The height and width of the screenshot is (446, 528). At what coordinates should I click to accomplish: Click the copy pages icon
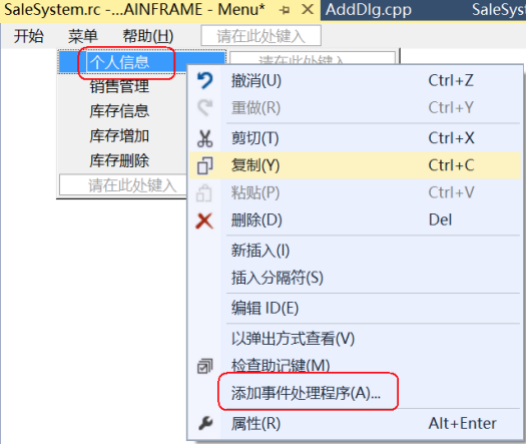click(205, 166)
